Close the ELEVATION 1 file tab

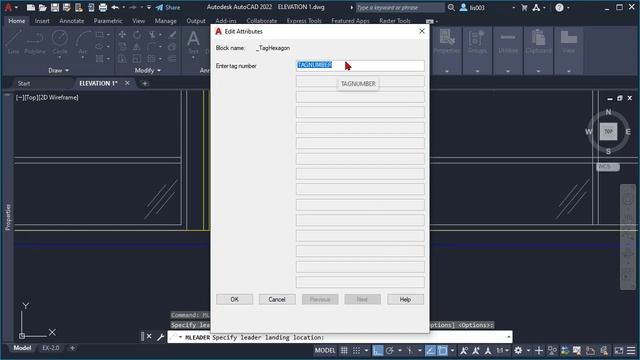coord(127,83)
